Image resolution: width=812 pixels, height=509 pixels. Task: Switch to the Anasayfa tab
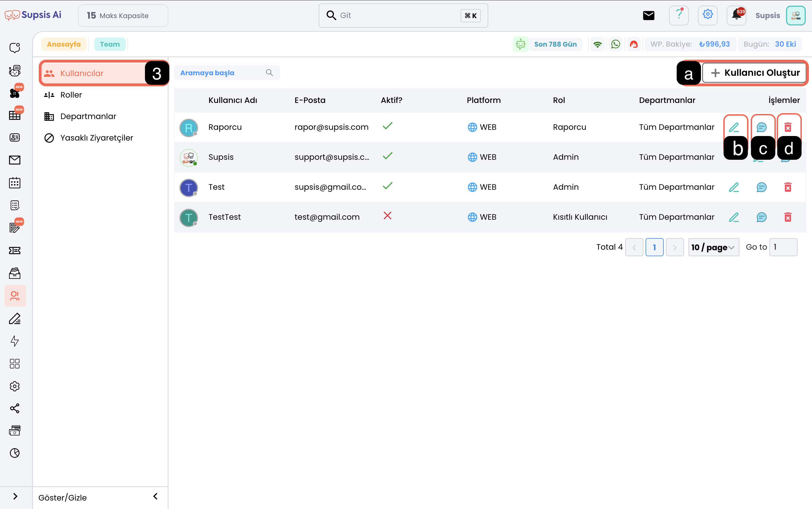tap(64, 44)
